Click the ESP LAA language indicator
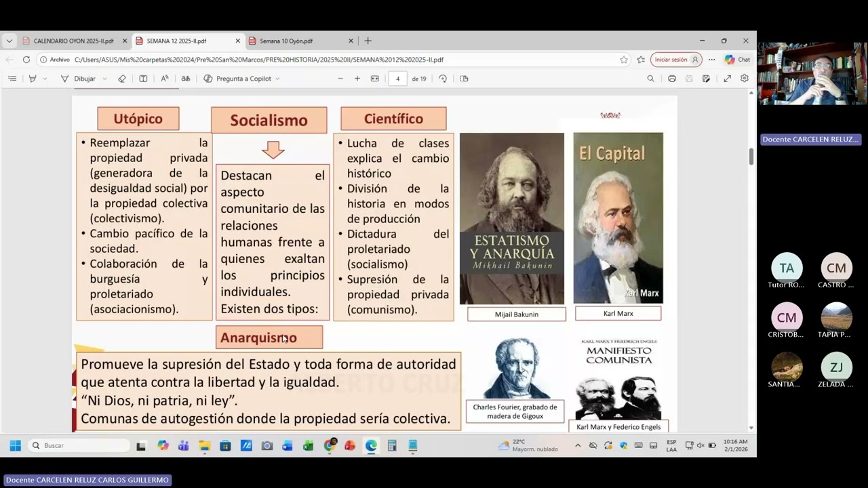This screenshot has width=868, height=488. coord(671,445)
